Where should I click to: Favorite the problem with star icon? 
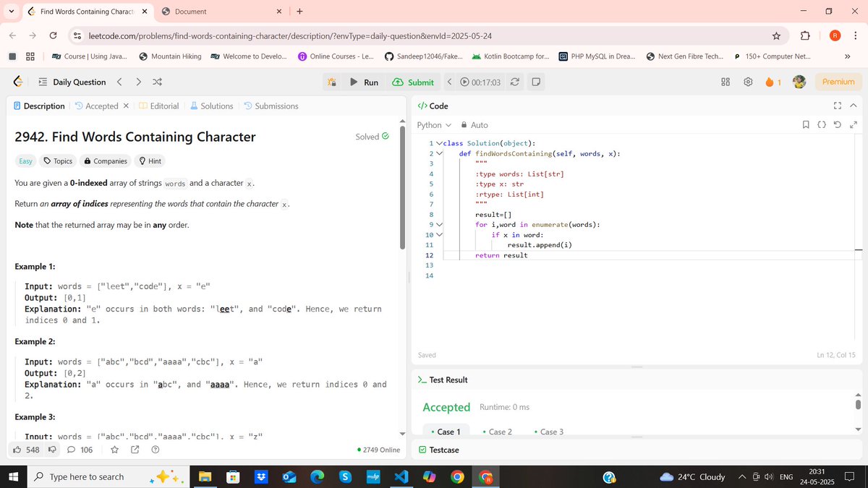[114, 450]
